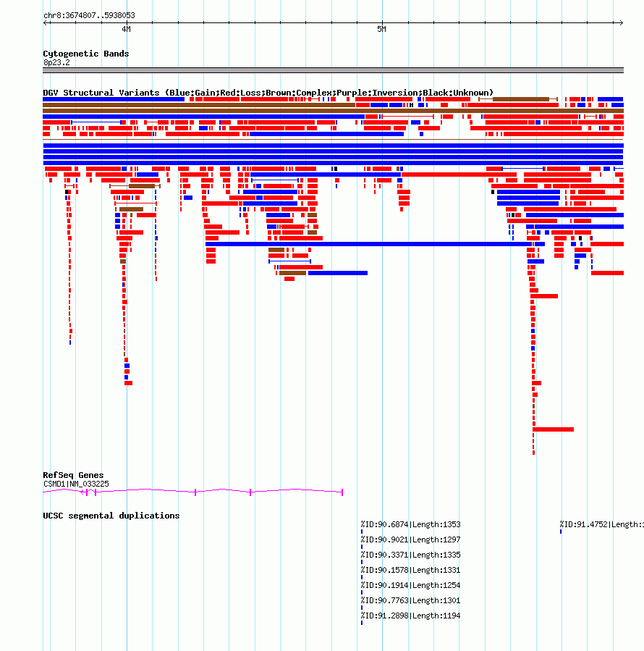Click the chr8:3674807..5938053 coordinate label

click(89, 15)
